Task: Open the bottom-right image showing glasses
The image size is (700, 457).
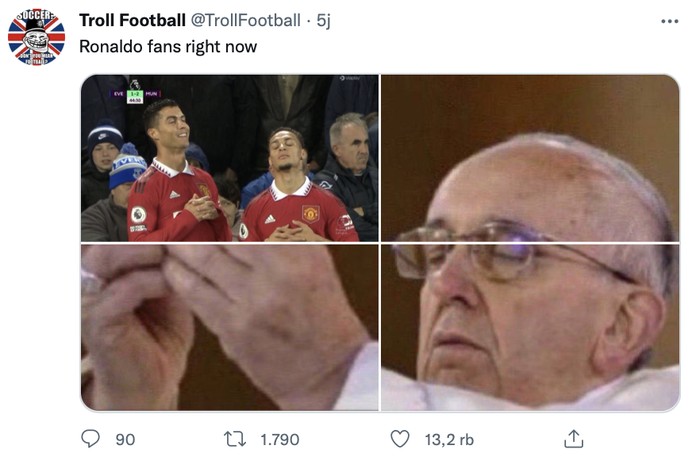Action: click(x=530, y=328)
